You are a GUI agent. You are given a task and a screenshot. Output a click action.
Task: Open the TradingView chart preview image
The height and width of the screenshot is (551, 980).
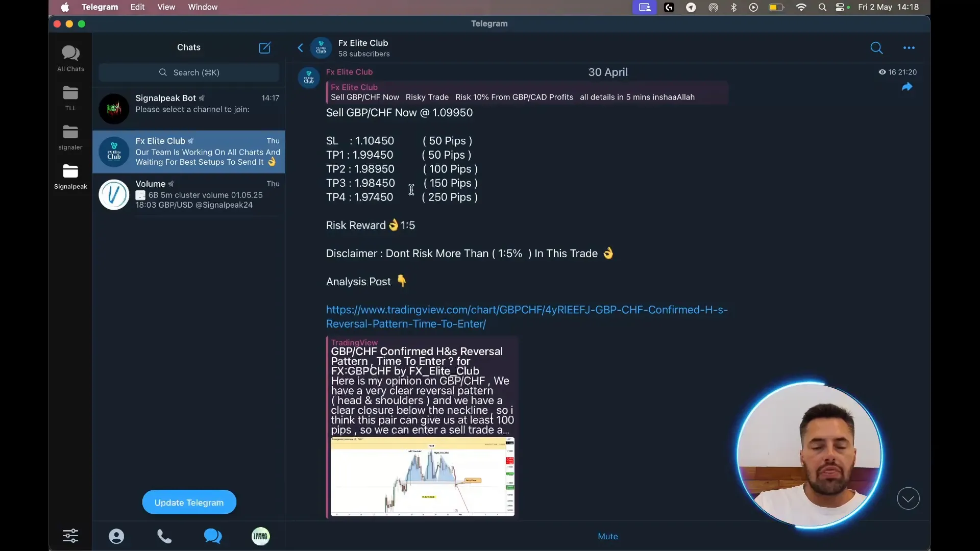tap(423, 477)
